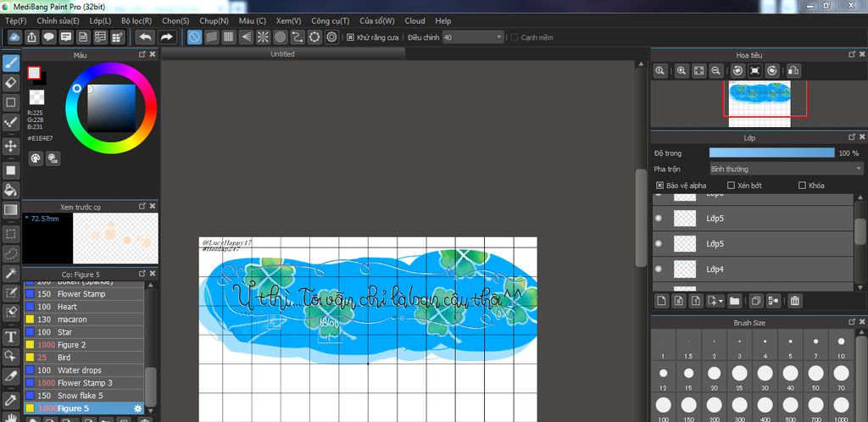Create a new layer folder
This screenshot has width=868, height=422.
(734, 301)
